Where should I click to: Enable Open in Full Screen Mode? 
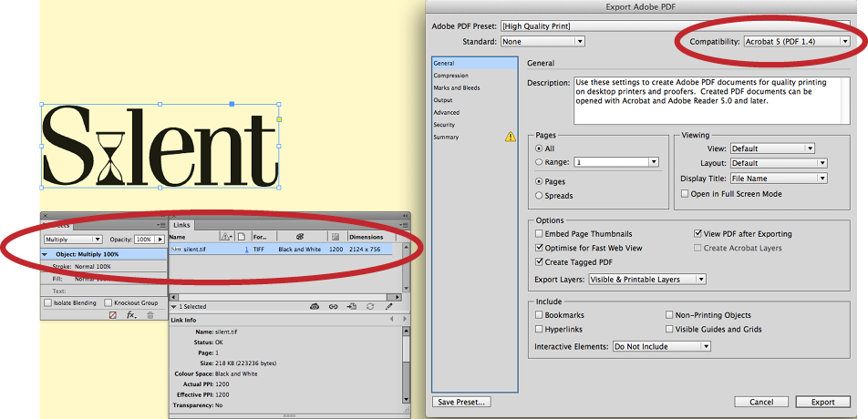(685, 194)
